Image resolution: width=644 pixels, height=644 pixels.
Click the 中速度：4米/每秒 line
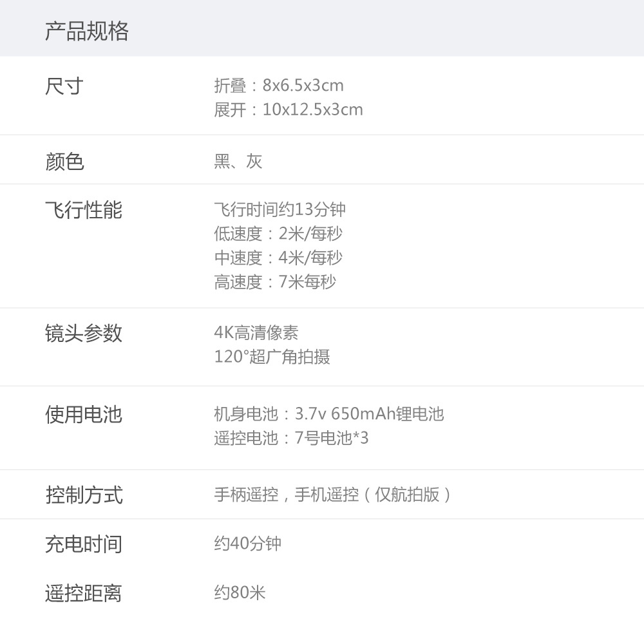(278, 258)
